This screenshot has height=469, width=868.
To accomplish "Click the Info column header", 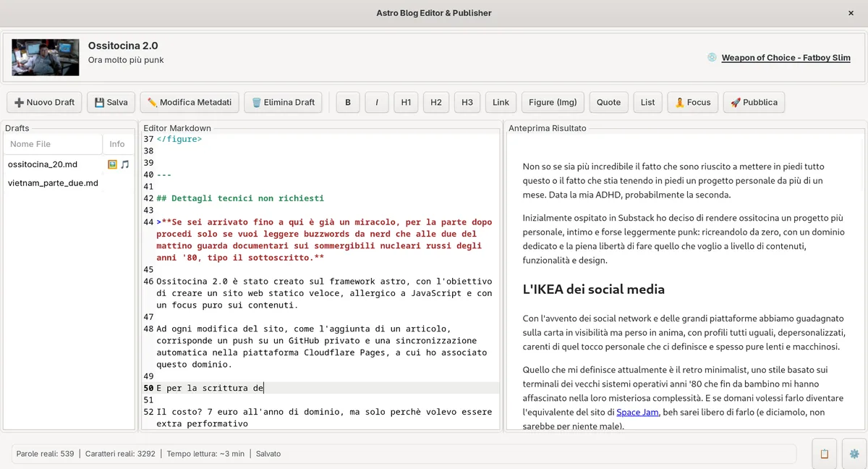I will point(117,144).
